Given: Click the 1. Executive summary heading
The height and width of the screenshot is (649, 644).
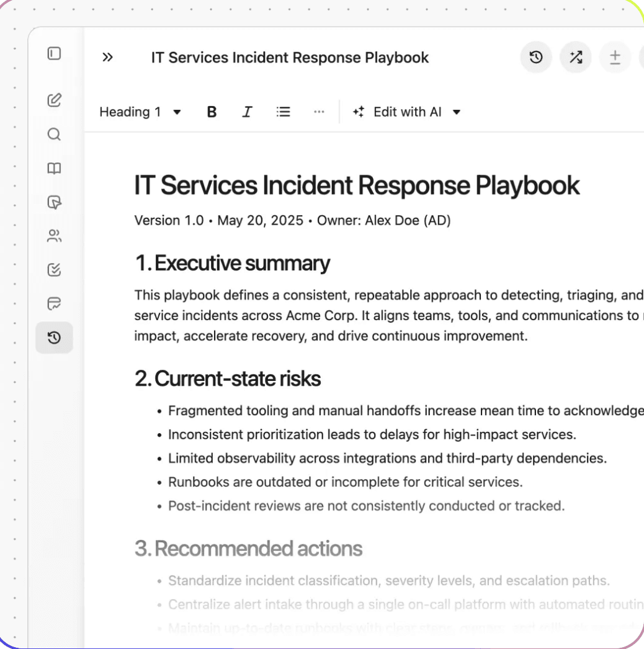Looking at the screenshot, I should [232, 263].
